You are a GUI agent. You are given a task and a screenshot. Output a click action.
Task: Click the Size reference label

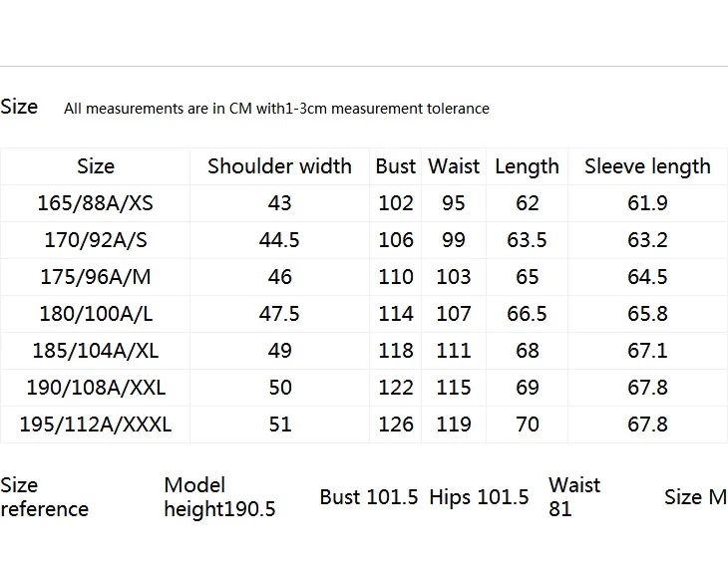coord(44,497)
